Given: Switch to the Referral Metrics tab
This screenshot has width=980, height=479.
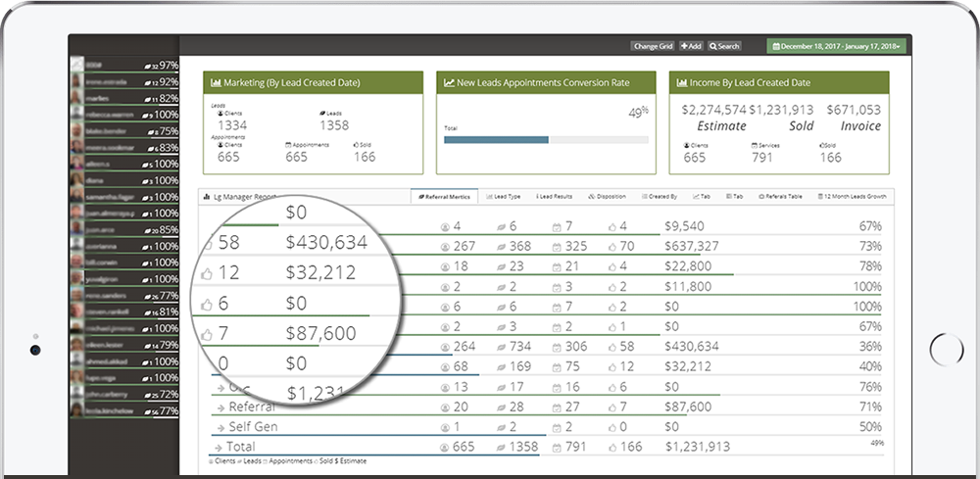Looking at the screenshot, I should (444, 197).
